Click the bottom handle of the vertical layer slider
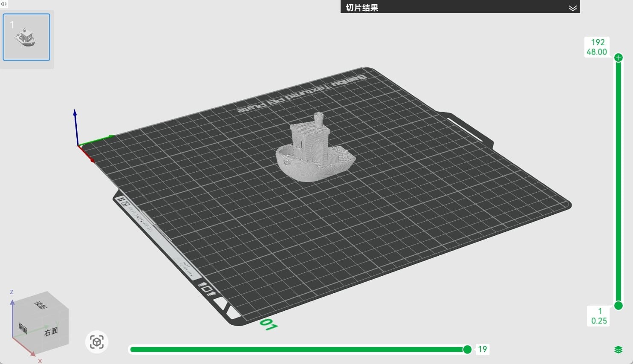This screenshot has width=633, height=364. pyautogui.click(x=619, y=305)
